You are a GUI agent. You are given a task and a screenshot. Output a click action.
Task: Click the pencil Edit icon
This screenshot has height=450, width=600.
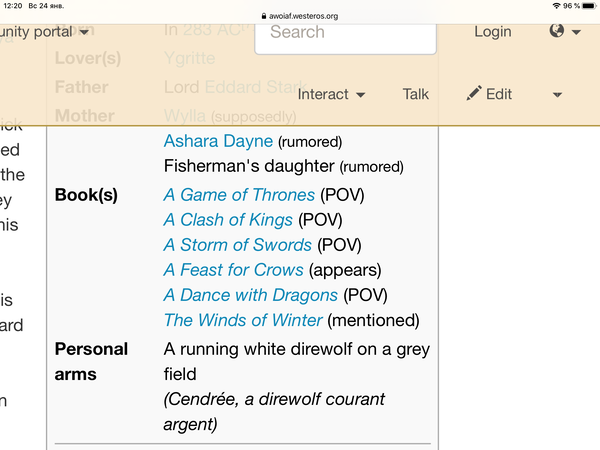pos(474,93)
